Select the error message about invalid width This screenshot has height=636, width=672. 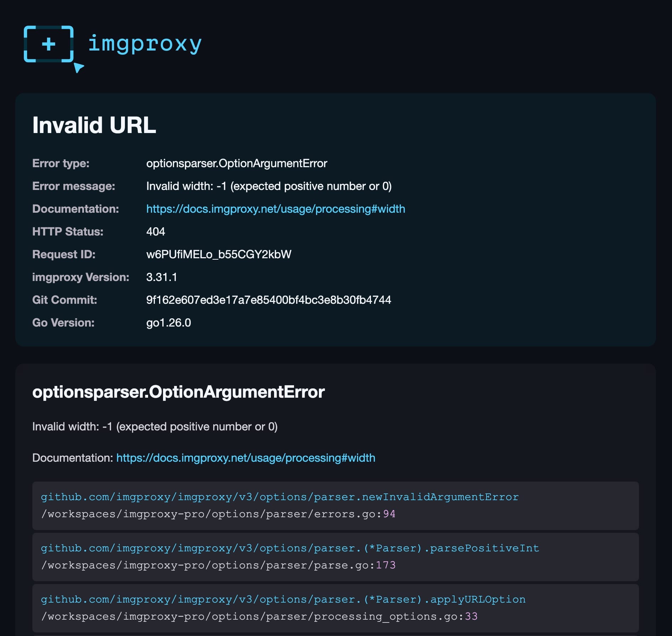click(269, 186)
